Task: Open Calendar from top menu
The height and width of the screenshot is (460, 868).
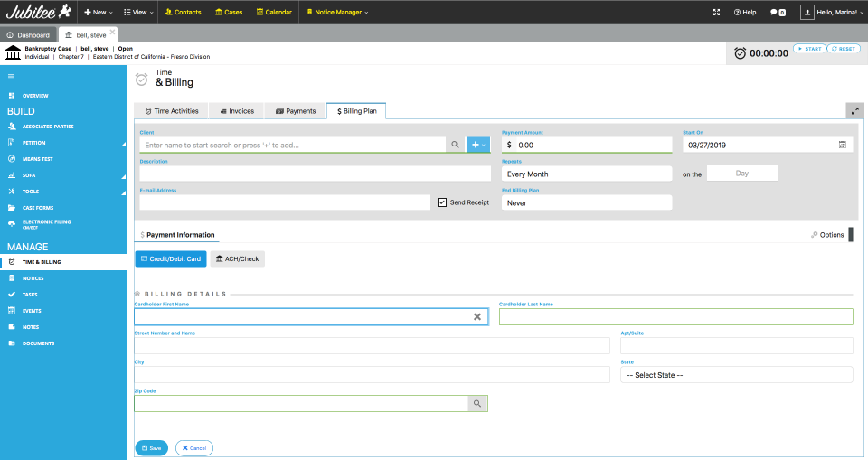Action: [x=275, y=12]
